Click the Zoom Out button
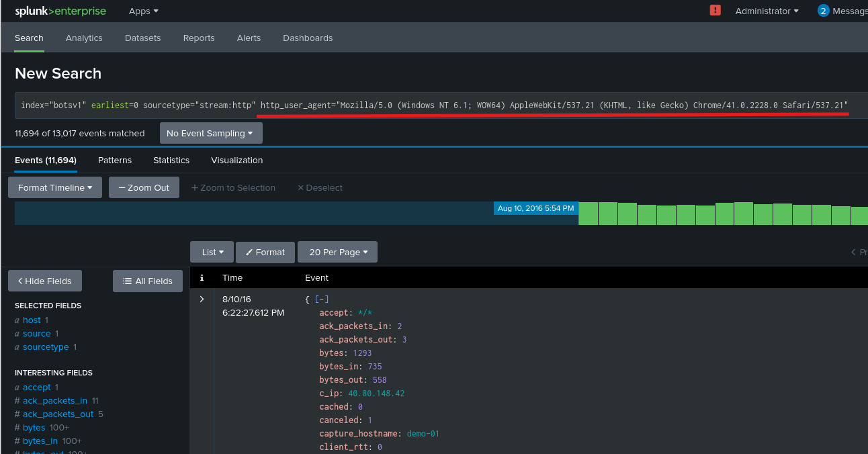 [x=144, y=187]
